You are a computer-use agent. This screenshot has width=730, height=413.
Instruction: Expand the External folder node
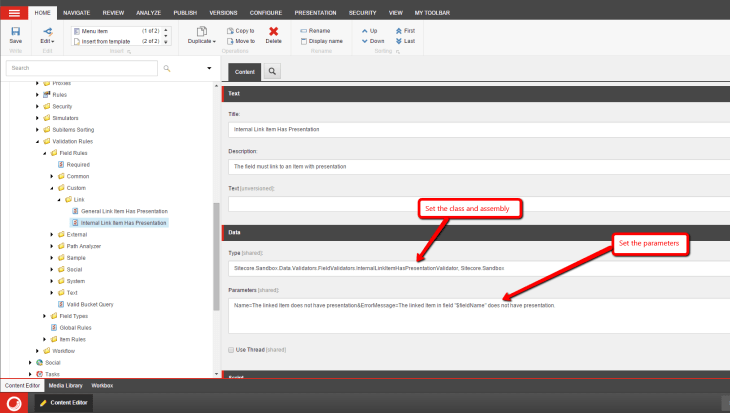coord(52,234)
